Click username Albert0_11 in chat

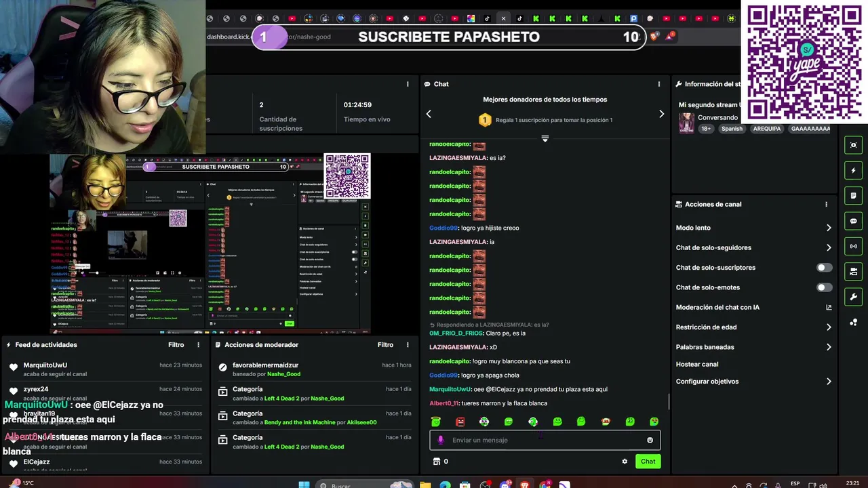[443, 403]
